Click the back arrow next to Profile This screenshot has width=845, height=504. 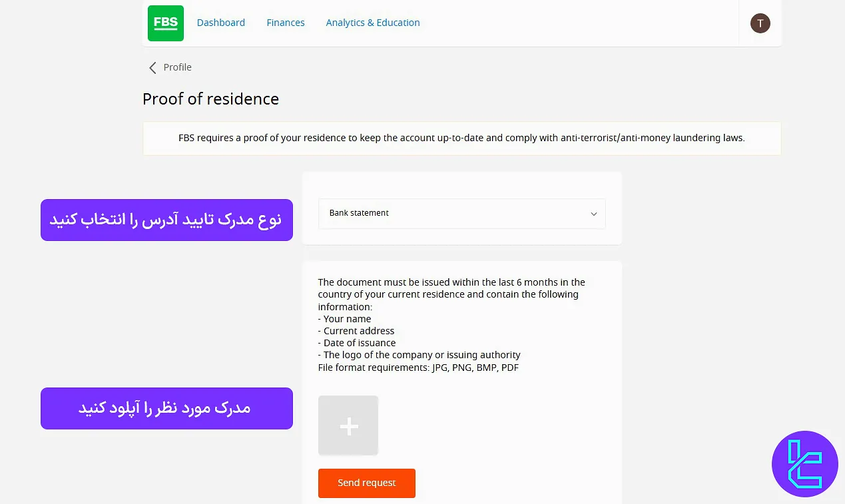click(x=152, y=67)
